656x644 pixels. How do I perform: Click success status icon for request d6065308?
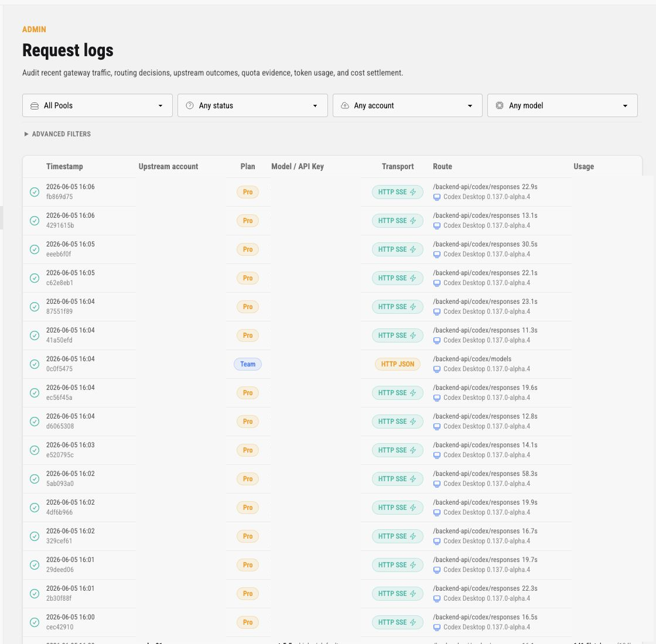point(35,422)
